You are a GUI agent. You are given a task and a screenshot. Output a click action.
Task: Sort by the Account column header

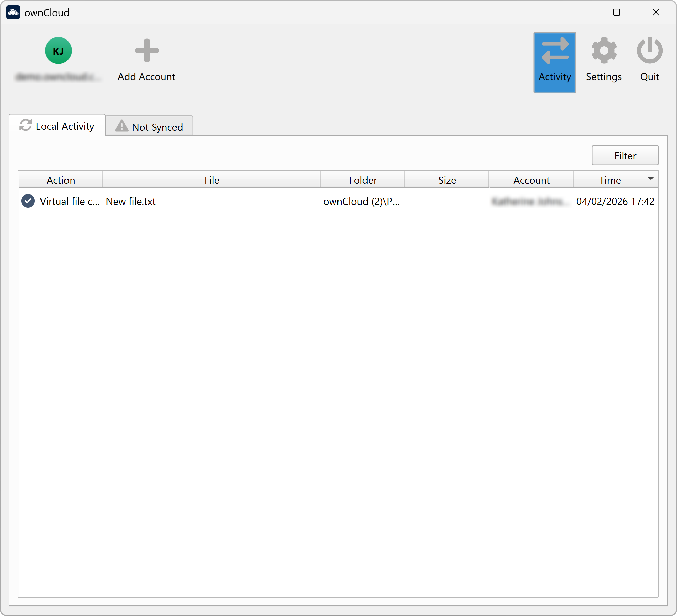pos(531,180)
